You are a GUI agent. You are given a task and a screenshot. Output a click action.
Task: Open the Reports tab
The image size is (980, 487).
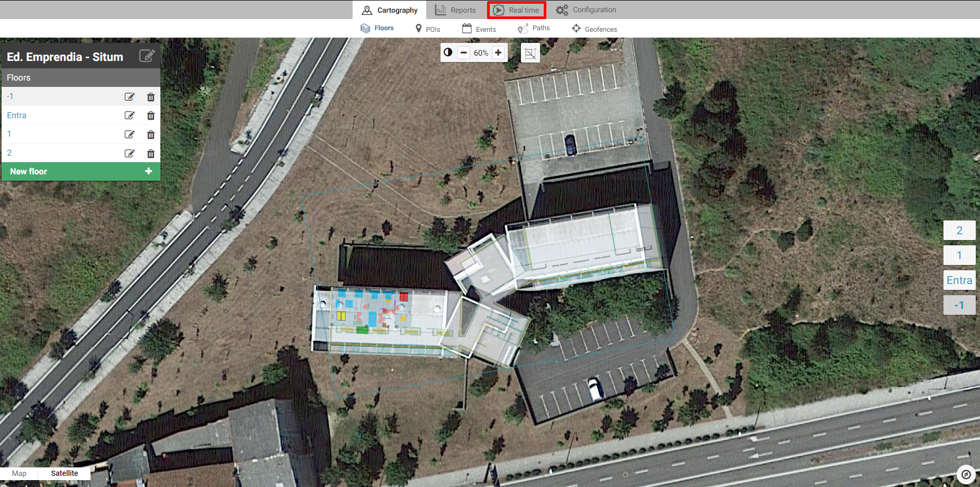point(455,10)
